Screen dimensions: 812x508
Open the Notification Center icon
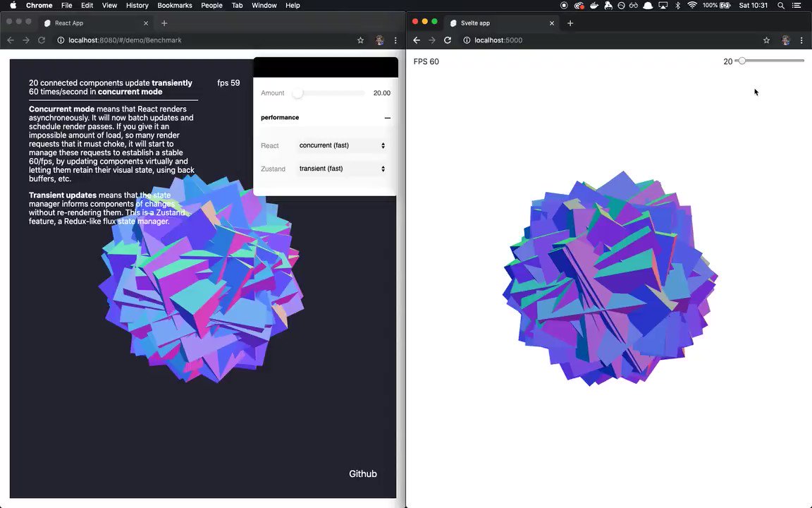(796, 5)
